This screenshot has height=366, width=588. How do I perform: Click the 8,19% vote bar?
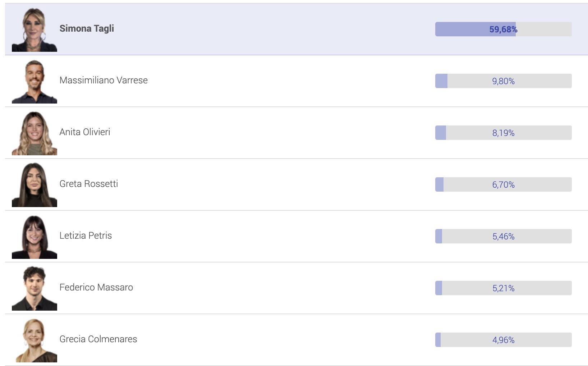coord(503,133)
